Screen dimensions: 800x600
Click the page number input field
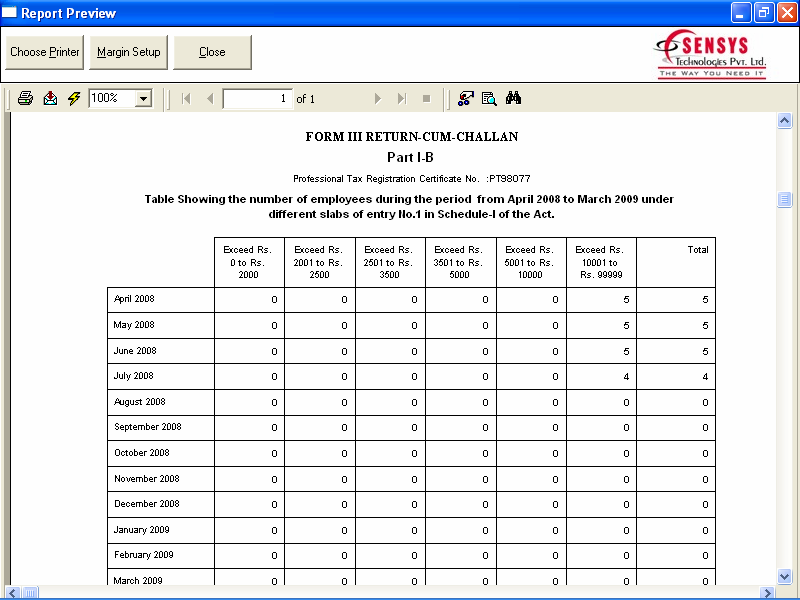[x=258, y=98]
